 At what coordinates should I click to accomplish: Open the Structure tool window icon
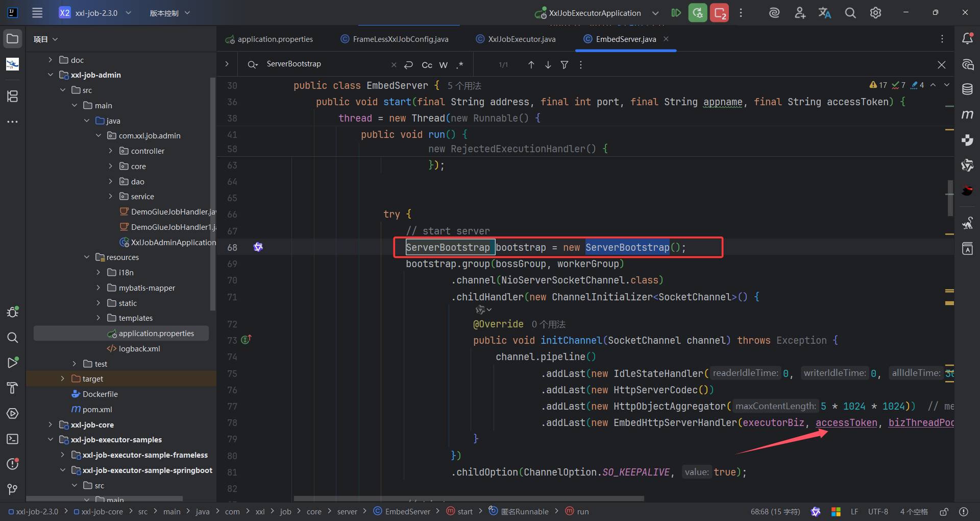pos(13,96)
